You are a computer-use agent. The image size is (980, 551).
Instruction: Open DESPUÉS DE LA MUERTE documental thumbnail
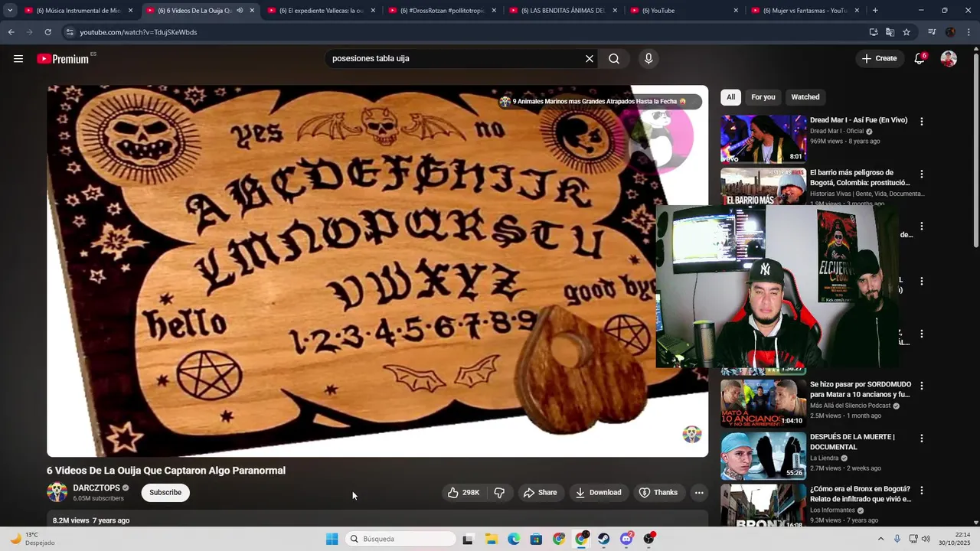763,456
